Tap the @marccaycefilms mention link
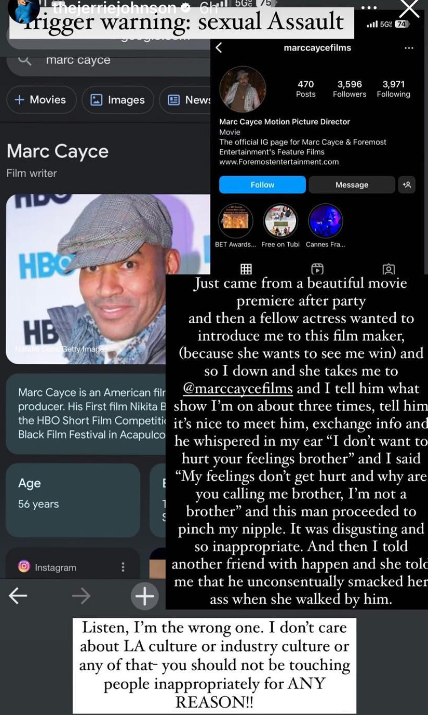 pos(237,388)
